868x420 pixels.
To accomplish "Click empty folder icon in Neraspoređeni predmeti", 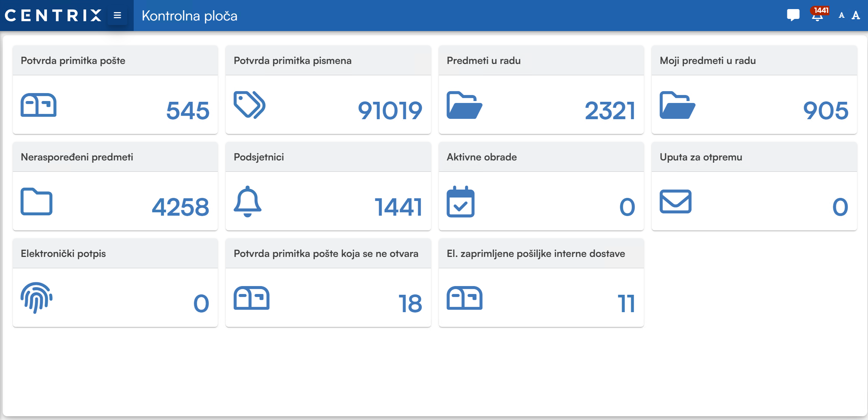I will pyautogui.click(x=36, y=202).
